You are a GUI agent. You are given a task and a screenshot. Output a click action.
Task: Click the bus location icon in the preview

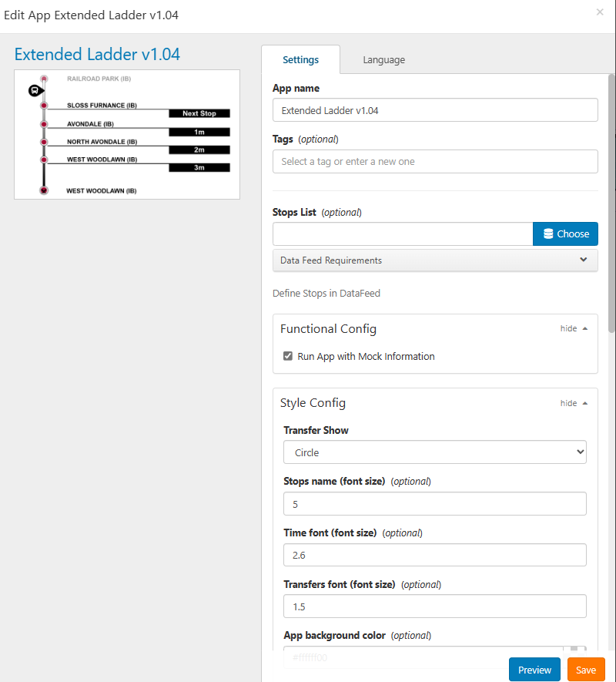36,90
